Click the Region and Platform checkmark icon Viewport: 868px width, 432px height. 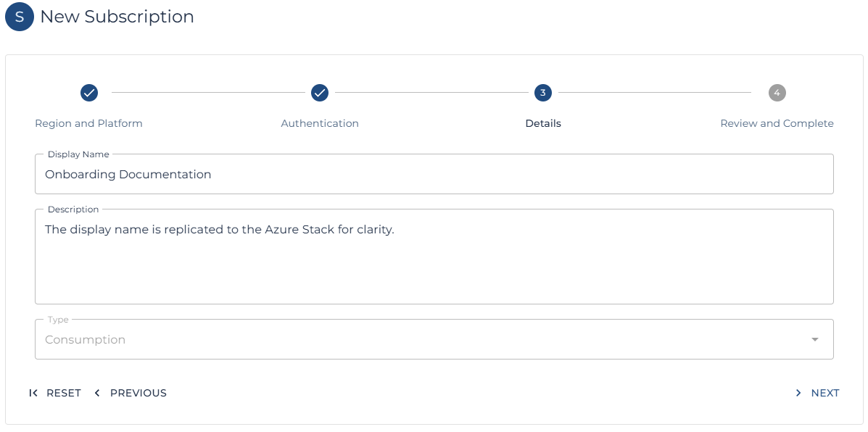point(89,93)
